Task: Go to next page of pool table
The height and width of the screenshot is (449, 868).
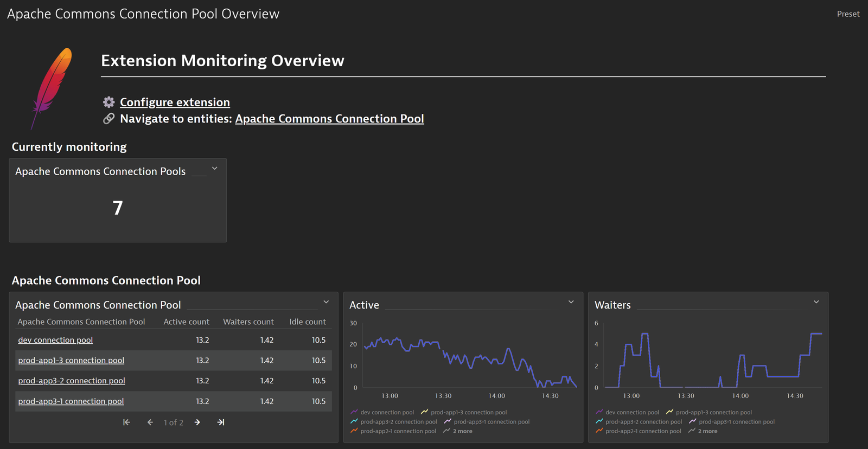Action: 197,422
